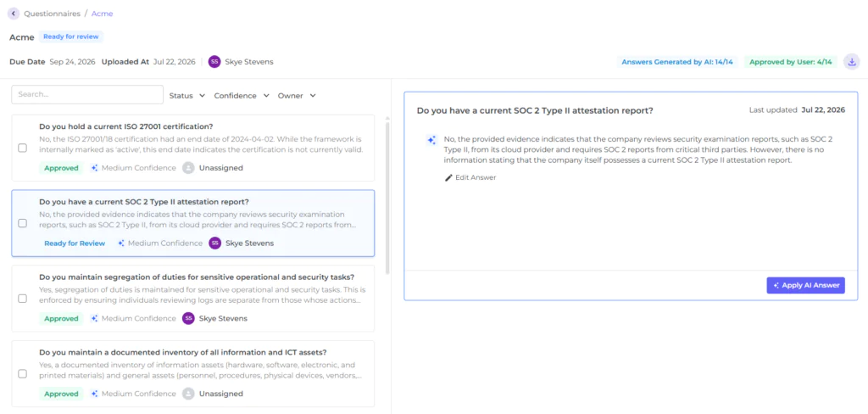Screen dimensions: 868x414
Task: Click the Acme breadcrumb
Action: (x=102, y=14)
